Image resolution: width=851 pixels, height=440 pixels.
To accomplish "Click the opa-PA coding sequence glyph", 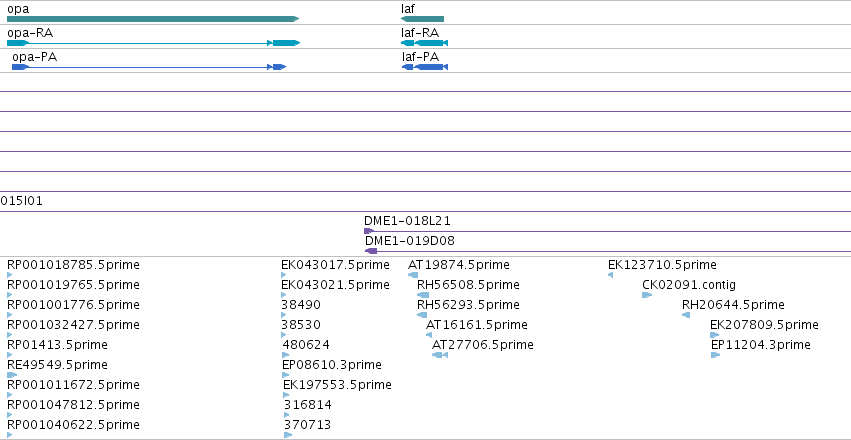I will tap(149, 67).
